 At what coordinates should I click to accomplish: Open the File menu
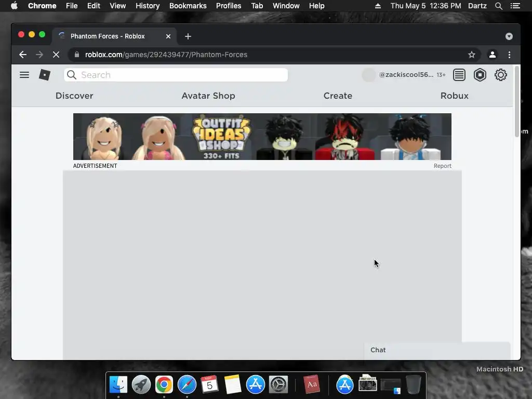coord(72,6)
